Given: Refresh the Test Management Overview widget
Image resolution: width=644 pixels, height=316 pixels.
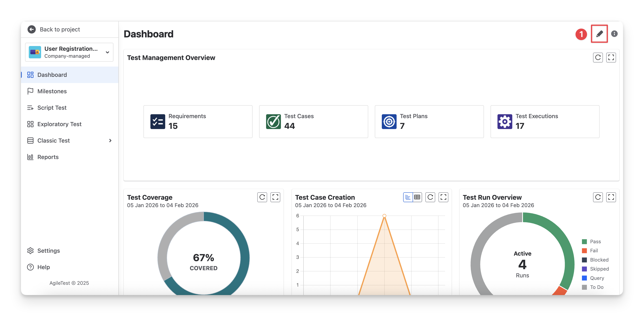Looking at the screenshot, I should coord(598,58).
